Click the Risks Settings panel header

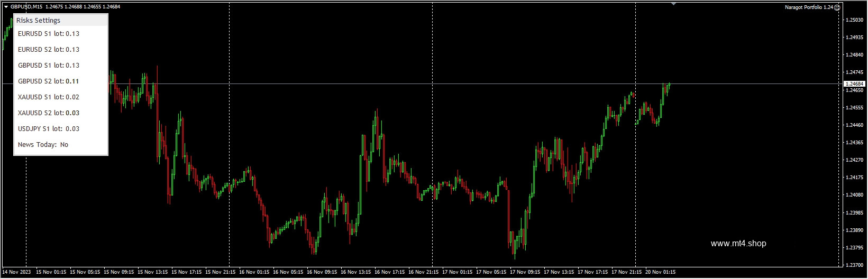61,20
